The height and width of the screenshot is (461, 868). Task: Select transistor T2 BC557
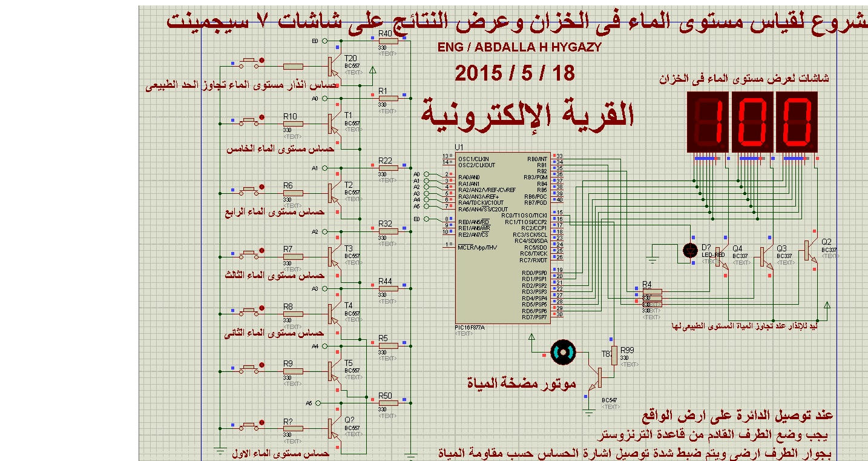point(334,193)
